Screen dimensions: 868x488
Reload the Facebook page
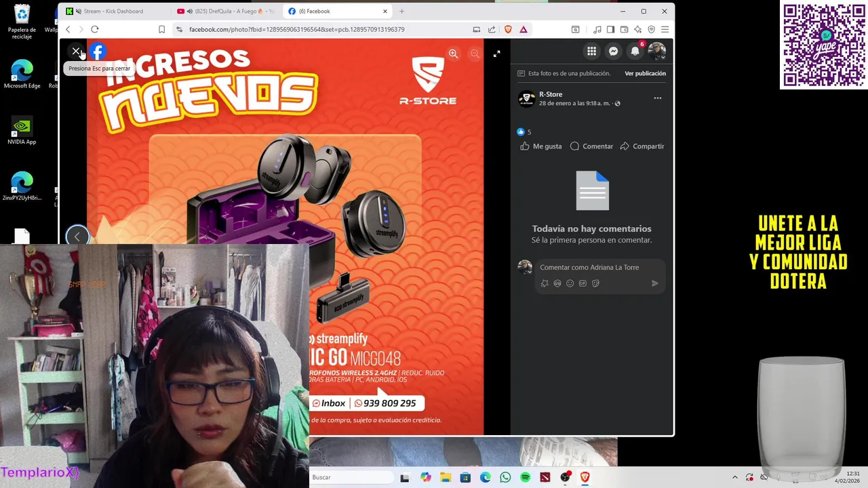pos(95,29)
